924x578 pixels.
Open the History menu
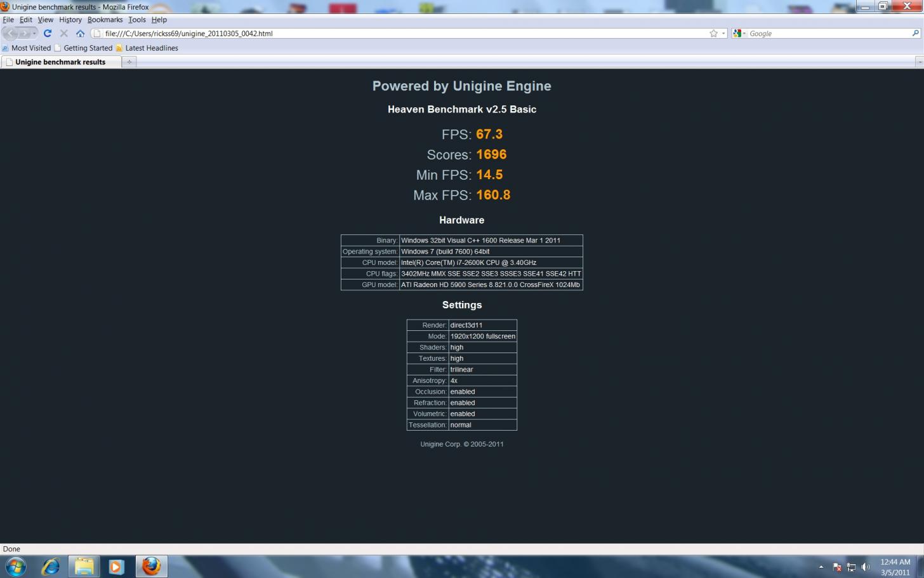point(70,20)
